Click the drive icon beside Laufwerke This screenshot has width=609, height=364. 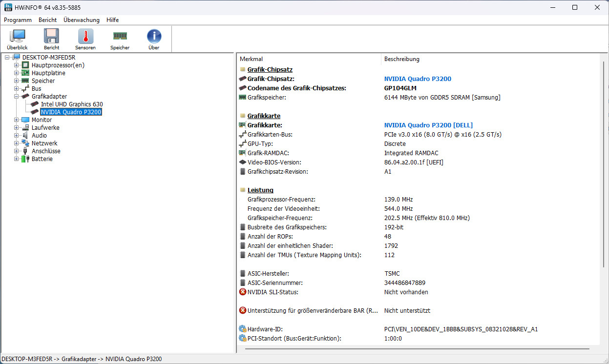(x=26, y=128)
